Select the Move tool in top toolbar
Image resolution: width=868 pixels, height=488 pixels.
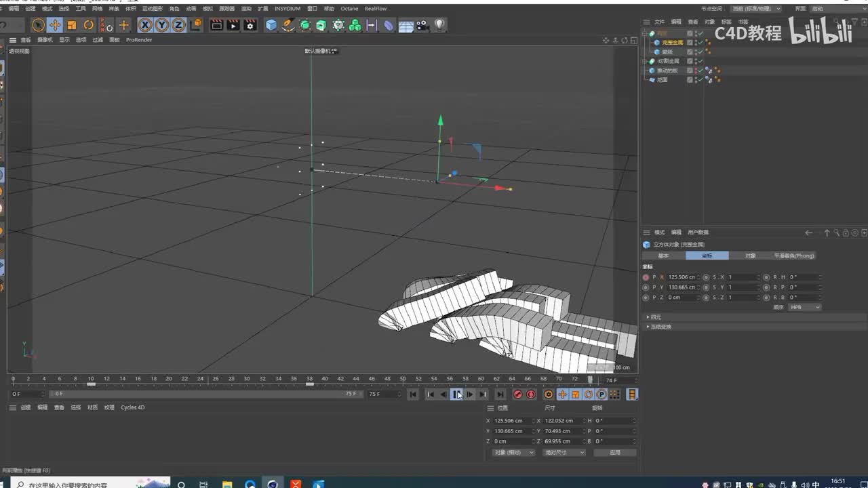point(55,25)
